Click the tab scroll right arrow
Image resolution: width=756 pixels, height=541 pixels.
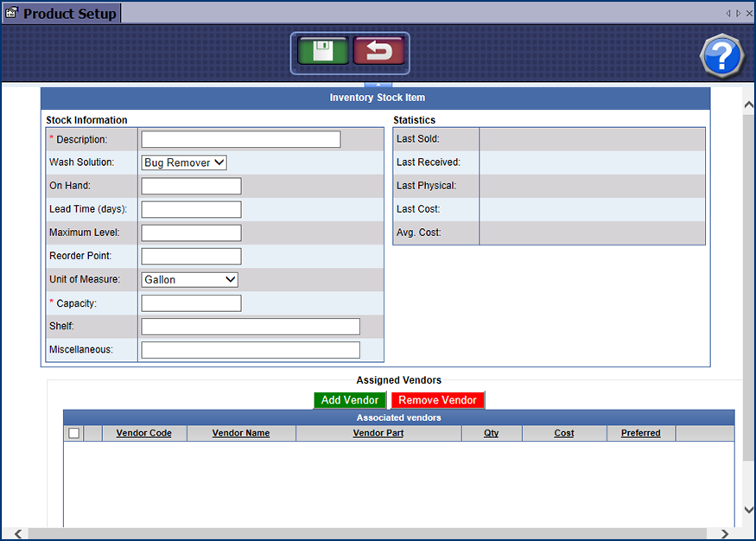coord(738,14)
